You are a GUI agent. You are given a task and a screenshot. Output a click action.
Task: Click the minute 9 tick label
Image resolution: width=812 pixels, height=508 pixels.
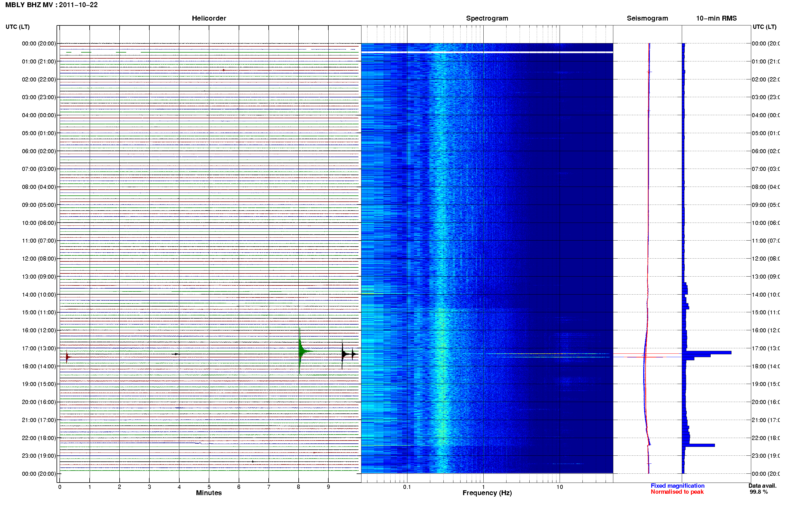tap(328, 487)
